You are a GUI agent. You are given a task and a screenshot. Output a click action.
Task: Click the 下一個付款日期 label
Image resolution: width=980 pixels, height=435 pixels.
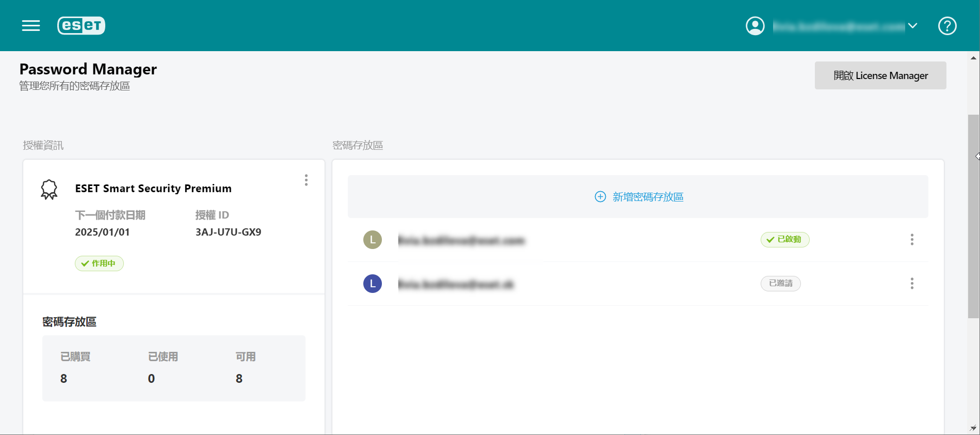pyautogui.click(x=110, y=215)
